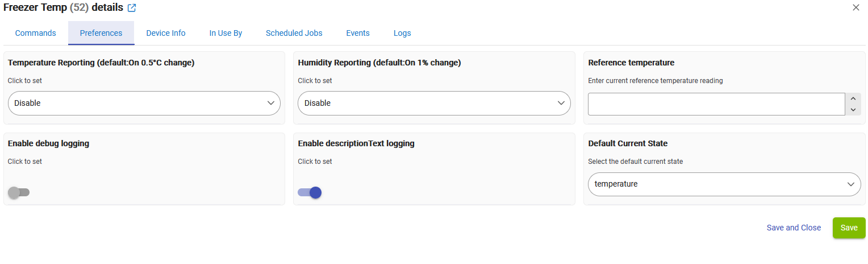Open the Logs tab
868x264 pixels.
402,33
